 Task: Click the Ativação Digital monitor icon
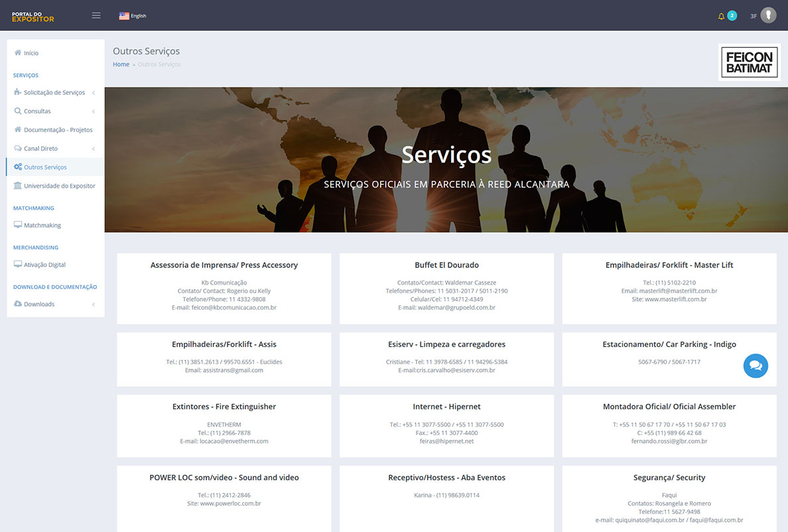click(x=18, y=264)
